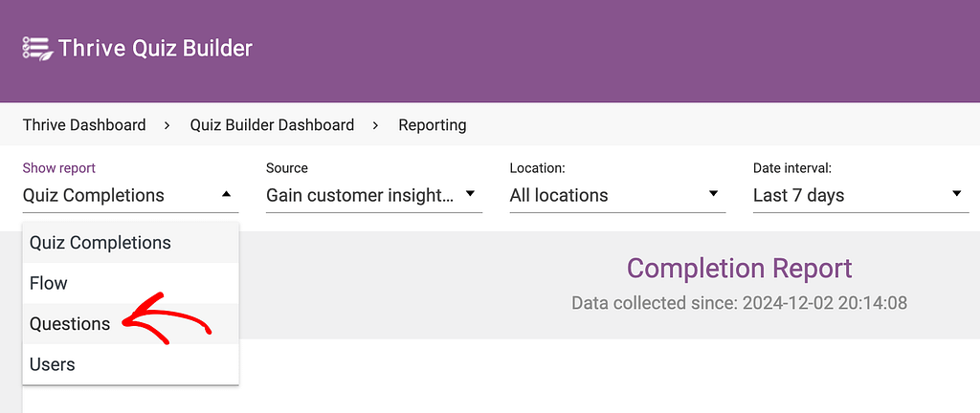Click the Thrive Quiz Builder logo icon
This screenshot has height=413, width=980.
click(x=37, y=49)
